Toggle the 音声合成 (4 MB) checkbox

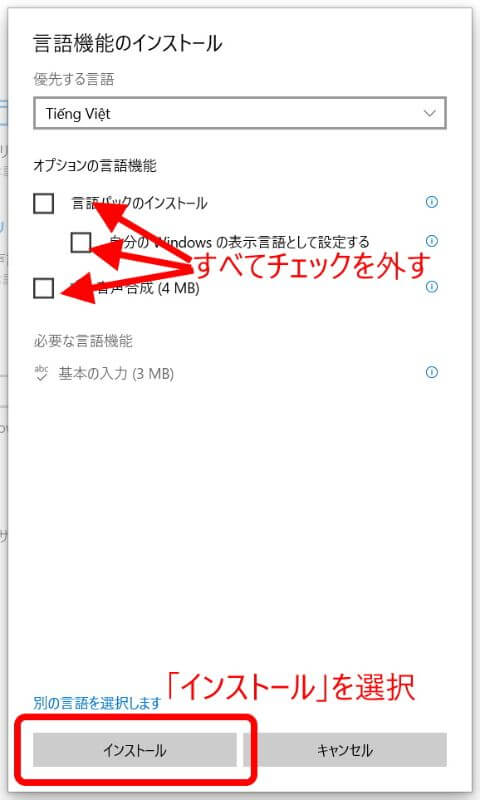click(43, 288)
